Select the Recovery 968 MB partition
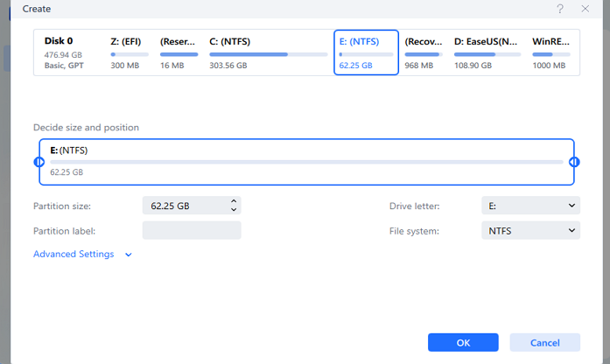610x364 pixels. pyautogui.click(x=424, y=52)
